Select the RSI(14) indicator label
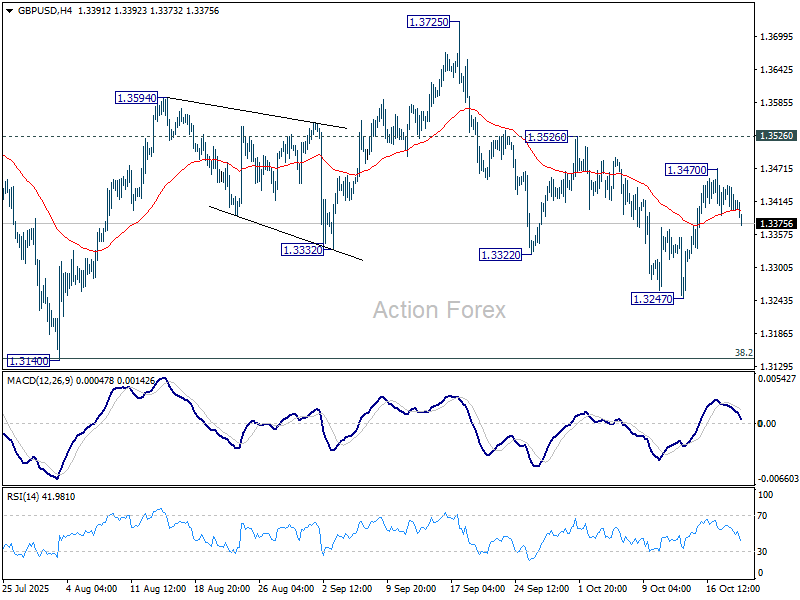This screenshot has width=800, height=600. coord(24,496)
